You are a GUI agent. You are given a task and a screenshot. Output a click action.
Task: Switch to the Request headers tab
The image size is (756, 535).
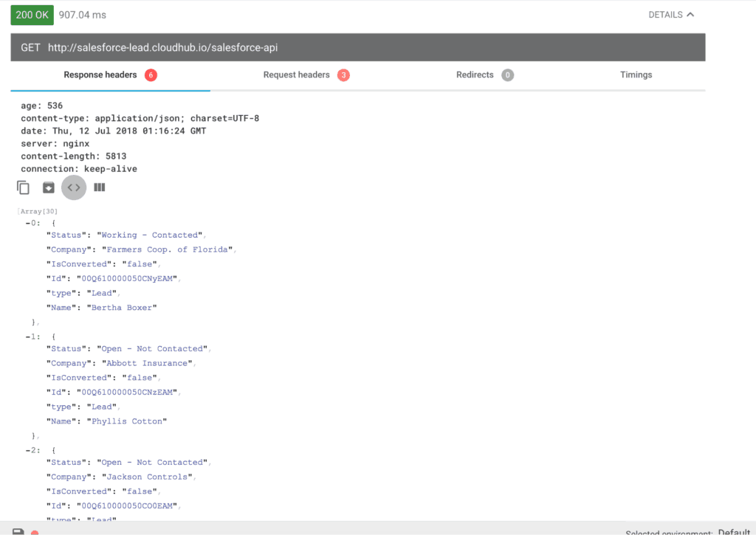(x=296, y=75)
